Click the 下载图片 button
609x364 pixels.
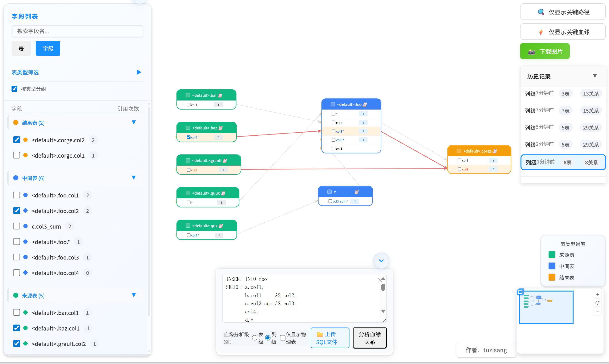[545, 52]
